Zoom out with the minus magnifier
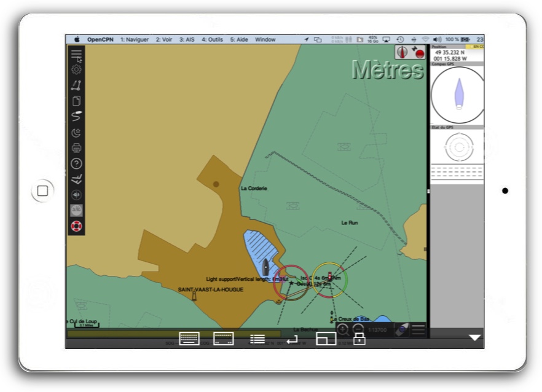The height and width of the screenshot is (392, 542). [x=358, y=329]
